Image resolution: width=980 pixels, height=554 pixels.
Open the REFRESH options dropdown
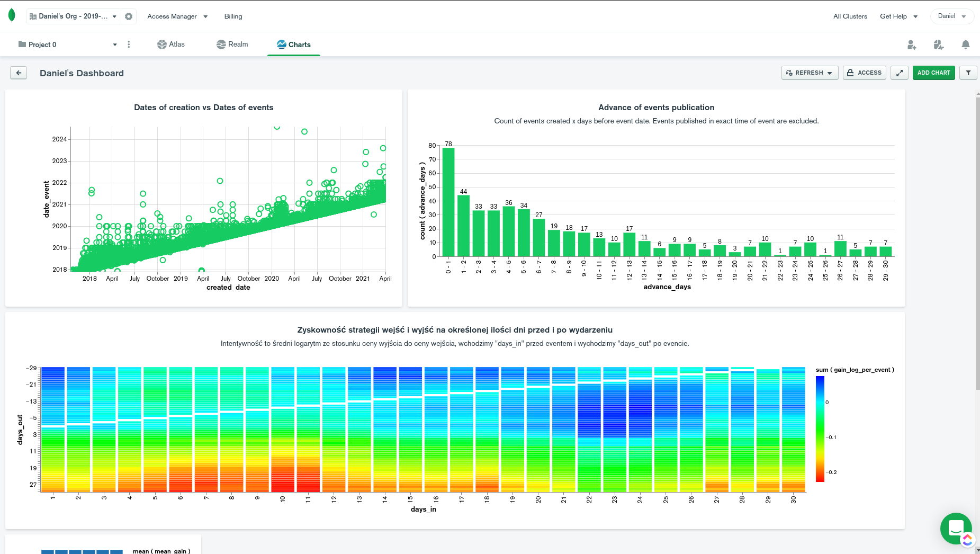[x=830, y=73]
